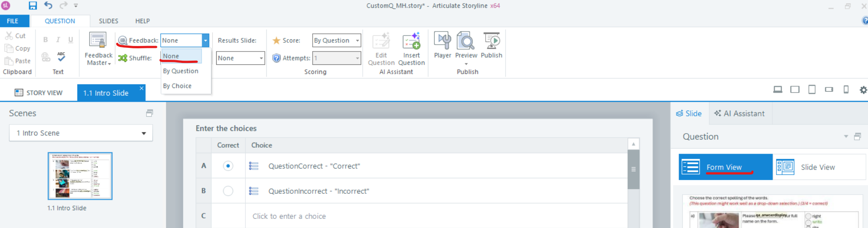Open the Slide panel tab
This screenshot has width=868, height=228.
pos(689,114)
